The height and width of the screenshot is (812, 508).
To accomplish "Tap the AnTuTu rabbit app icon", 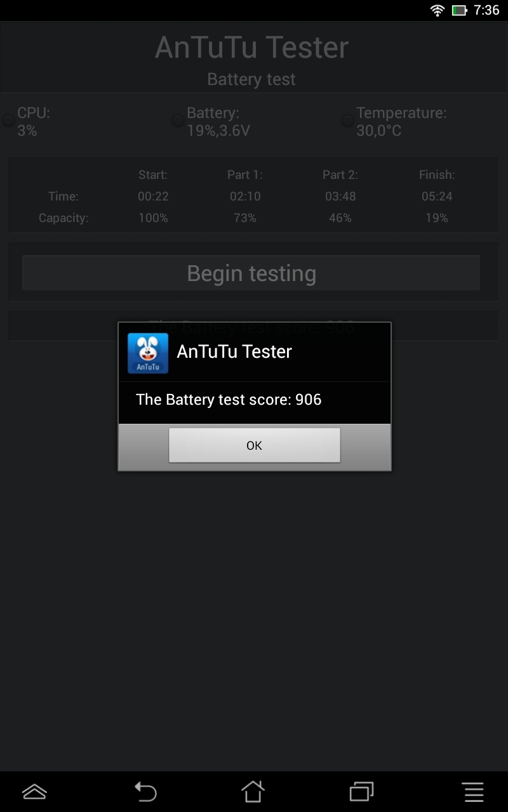I will 148,353.
